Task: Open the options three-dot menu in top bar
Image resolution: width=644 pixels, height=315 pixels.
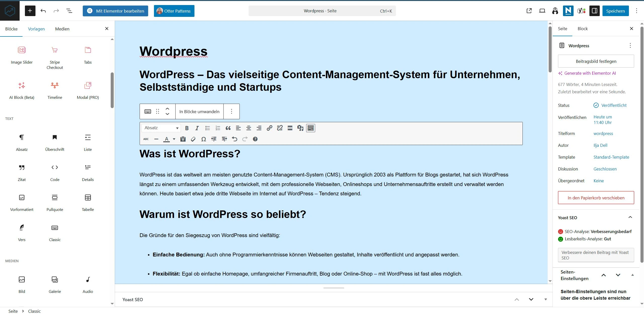Action: click(x=636, y=11)
